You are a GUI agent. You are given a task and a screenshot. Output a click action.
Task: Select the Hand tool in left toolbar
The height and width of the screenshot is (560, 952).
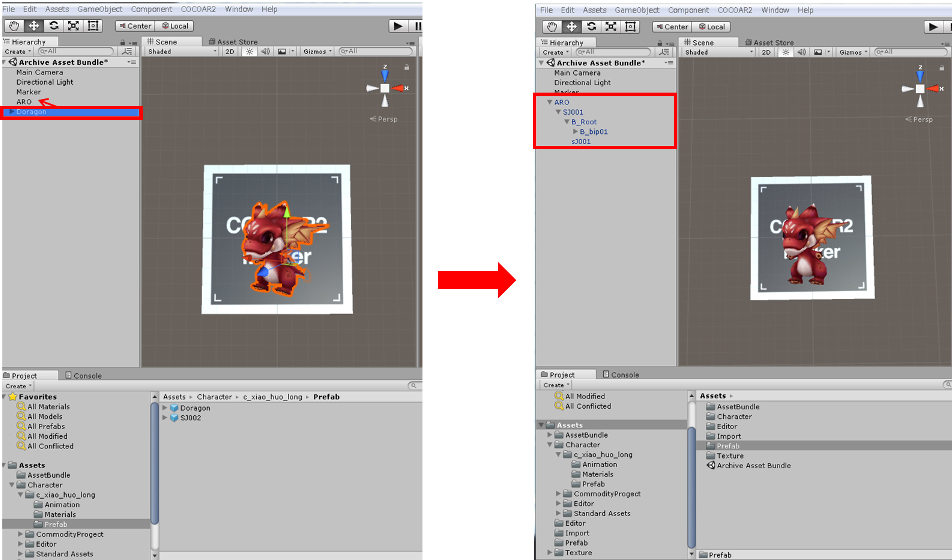pyautogui.click(x=14, y=26)
